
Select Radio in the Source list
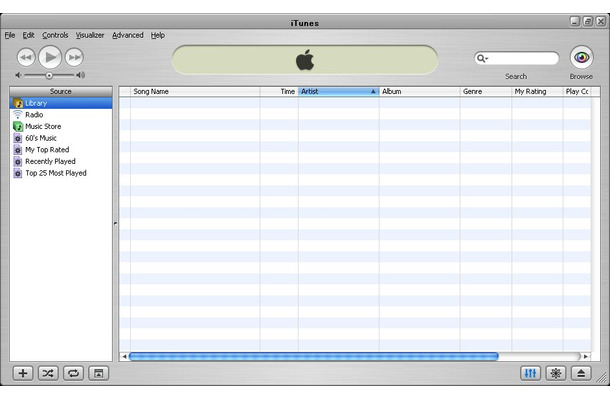pos(61,115)
